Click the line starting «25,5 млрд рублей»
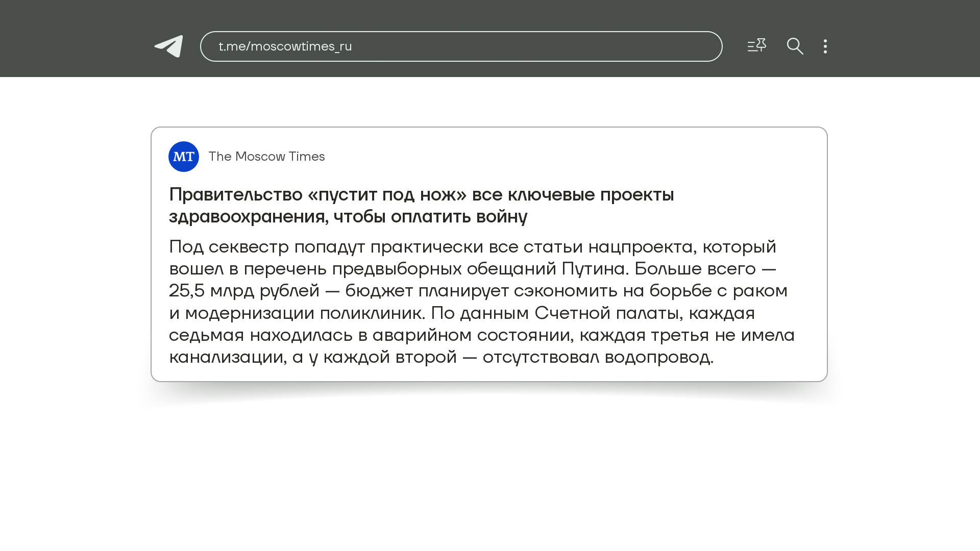 [478, 291]
